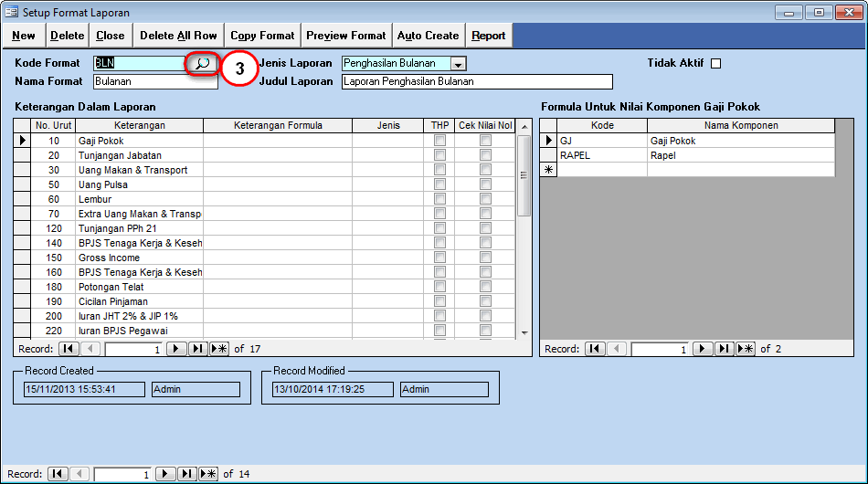Go to last record in bottom form navigator
868x484 pixels.
pyautogui.click(x=187, y=474)
